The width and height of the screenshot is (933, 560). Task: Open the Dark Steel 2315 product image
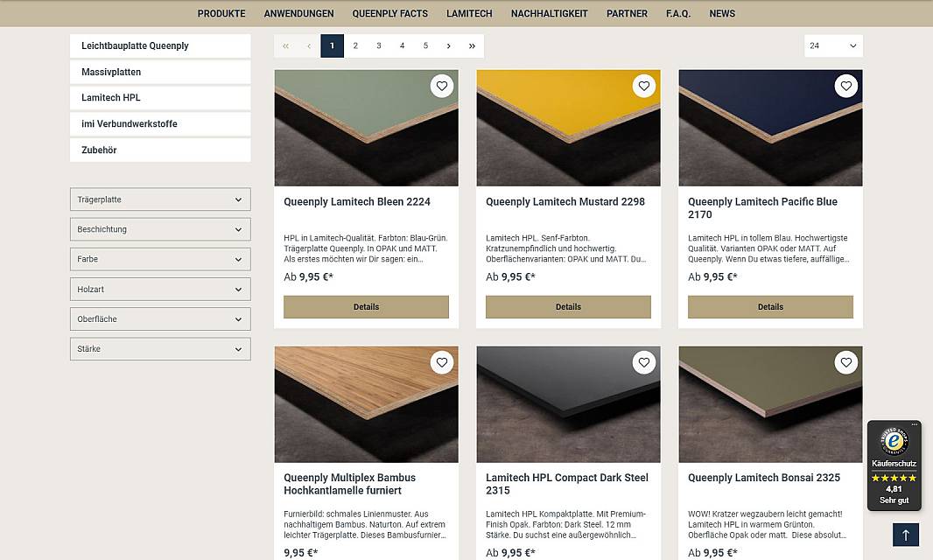(568, 404)
